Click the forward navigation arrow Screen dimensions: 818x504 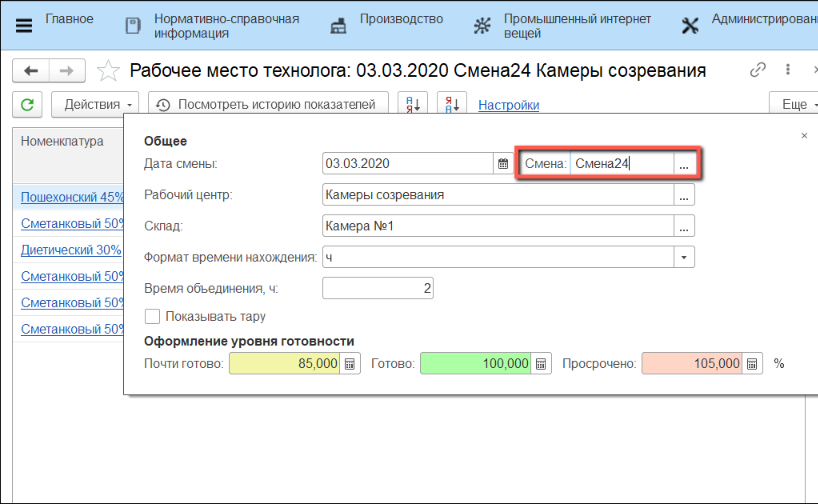(x=66, y=71)
